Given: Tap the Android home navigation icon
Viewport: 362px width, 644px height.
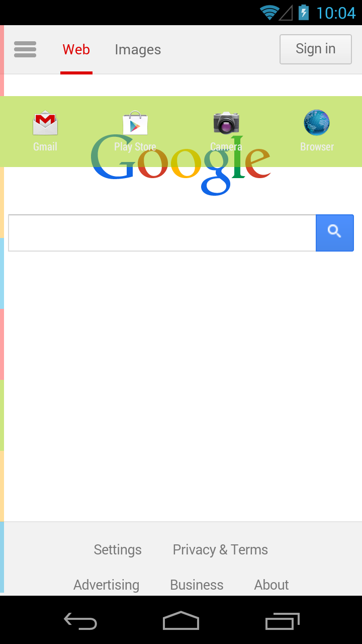Looking at the screenshot, I should point(181,621).
